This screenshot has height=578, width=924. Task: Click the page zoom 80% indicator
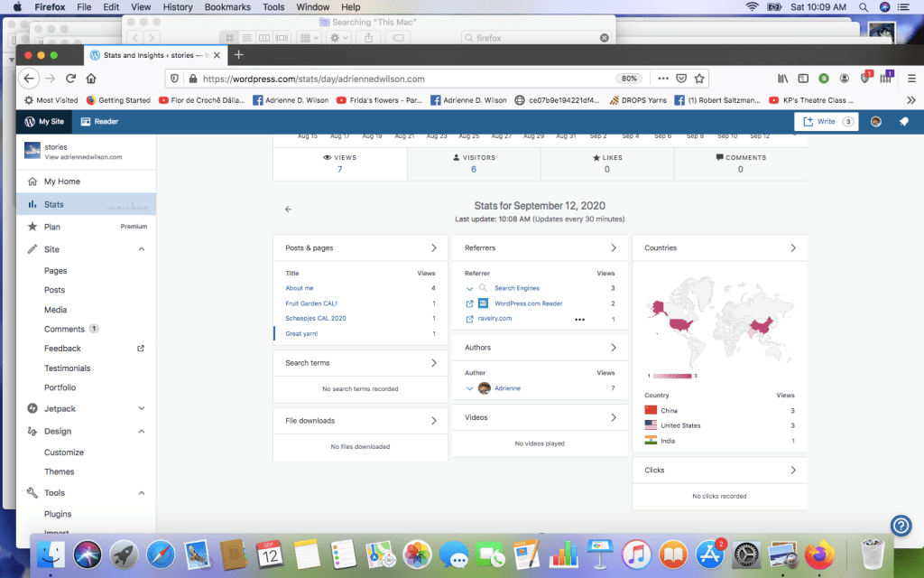(629, 79)
